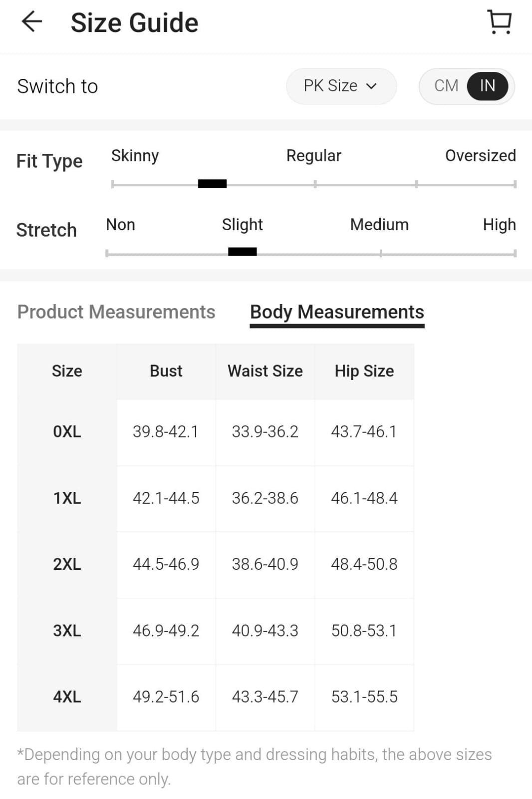The width and height of the screenshot is (532, 799).
Task: Select the Waist Size column header
Action: (x=265, y=371)
